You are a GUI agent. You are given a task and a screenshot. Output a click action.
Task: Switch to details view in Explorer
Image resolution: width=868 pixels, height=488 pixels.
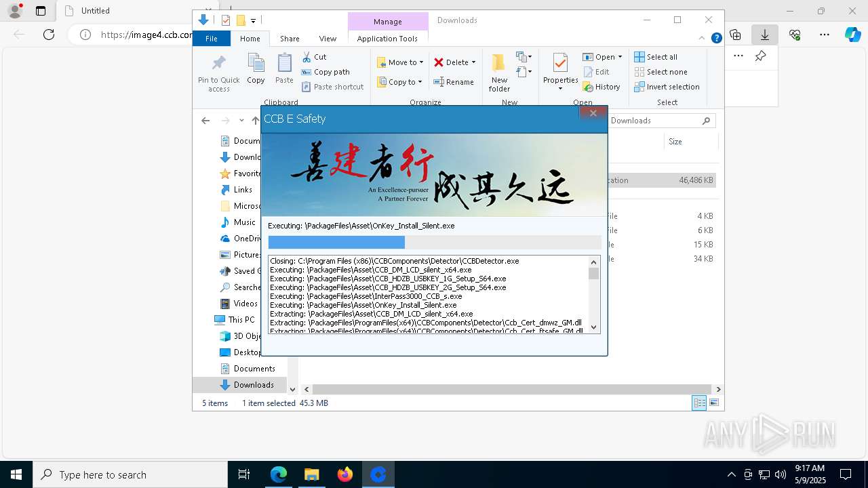coord(699,403)
